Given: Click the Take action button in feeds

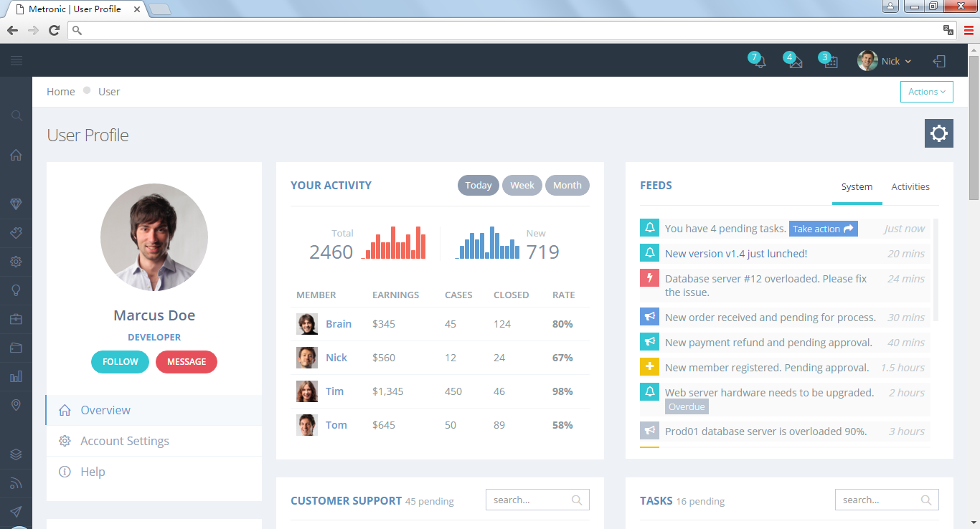Looking at the screenshot, I should pyautogui.click(x=823, y=229).
